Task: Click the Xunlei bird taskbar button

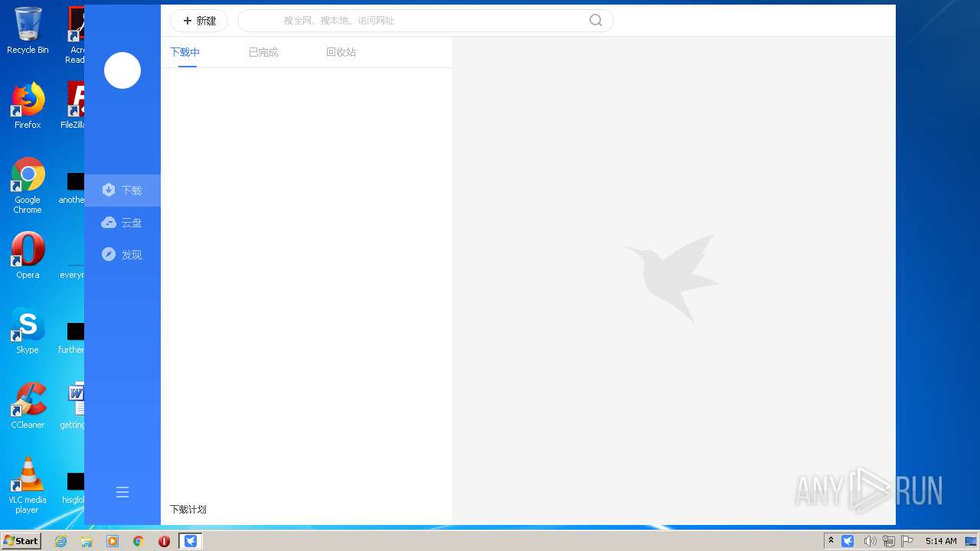Action: coord(191,541)
